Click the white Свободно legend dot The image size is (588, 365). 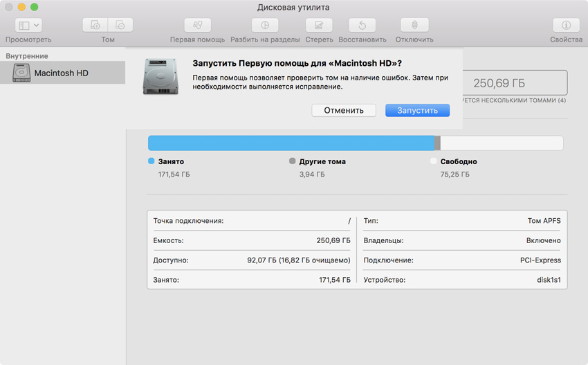(434, 161)
